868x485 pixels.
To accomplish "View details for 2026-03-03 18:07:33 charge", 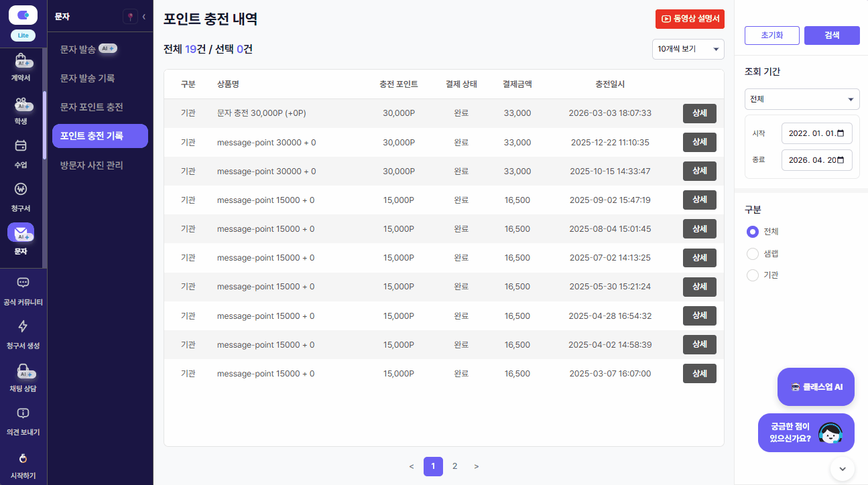I will pyautogui.click(x=700, y=113).
